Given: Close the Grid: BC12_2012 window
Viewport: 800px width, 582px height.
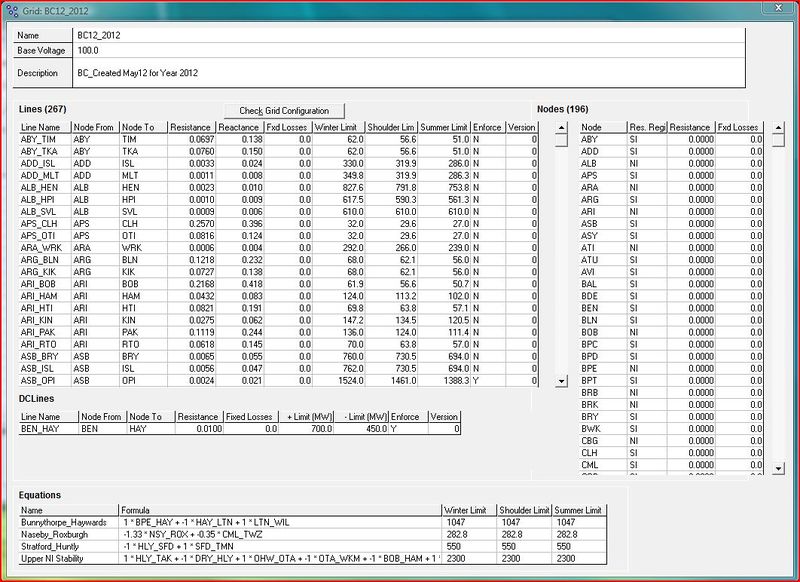Looking at the screenshot, I should tap(779, 8).
